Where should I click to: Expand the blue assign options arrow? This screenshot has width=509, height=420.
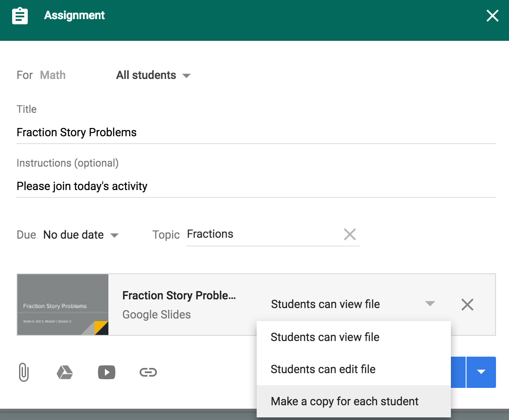point(481,372)
